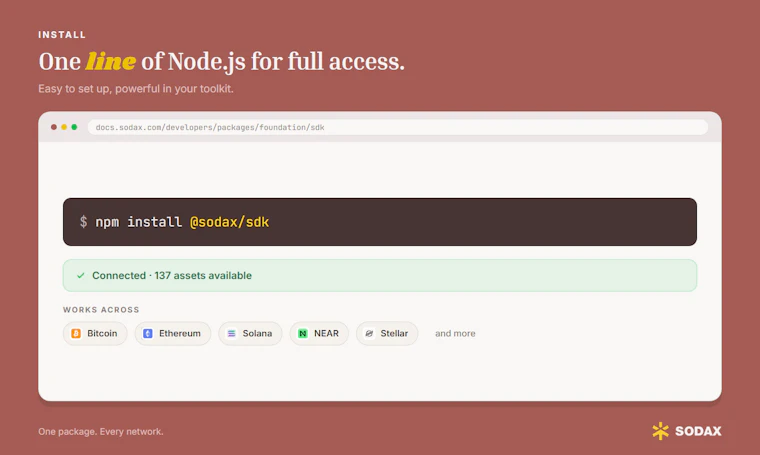Click the yellow @sodax/sdk package name

click(x=229, y=222)
